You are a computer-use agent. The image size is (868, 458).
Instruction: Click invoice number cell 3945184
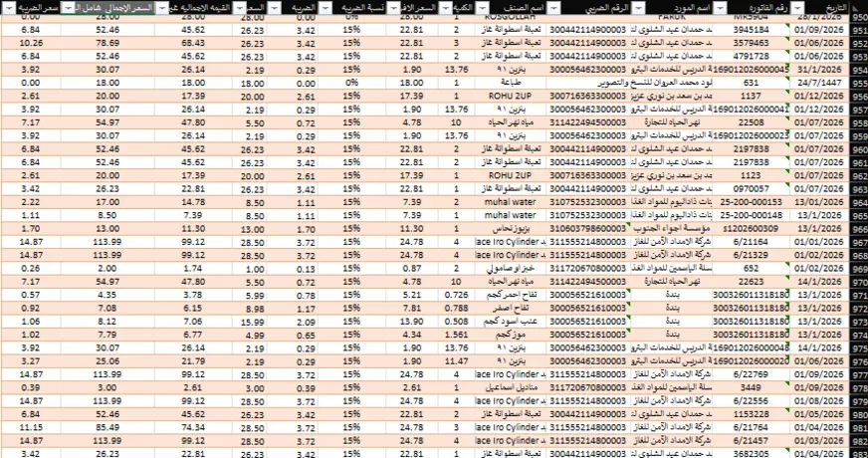coord(752,29)
